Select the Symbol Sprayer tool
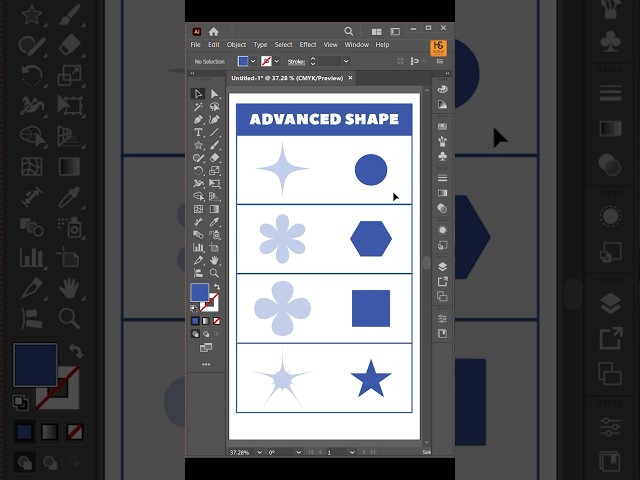Screen dimensions: 640x480 214,235
